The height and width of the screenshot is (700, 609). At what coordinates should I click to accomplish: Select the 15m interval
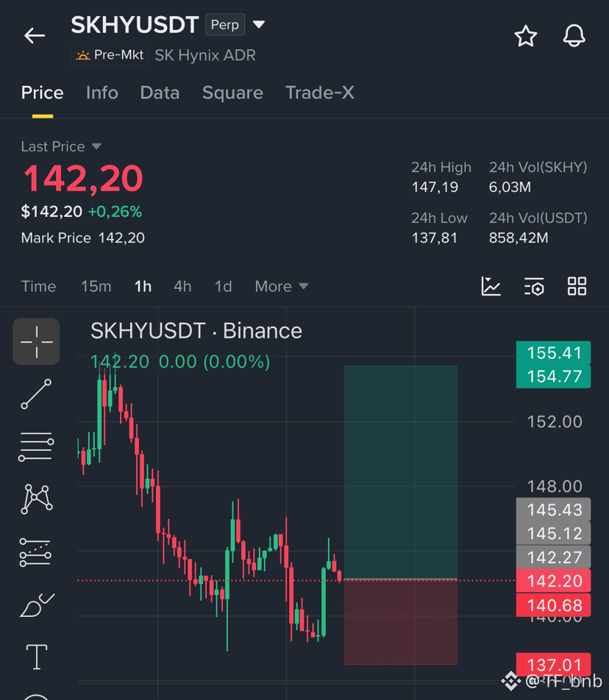coord(96,286)
